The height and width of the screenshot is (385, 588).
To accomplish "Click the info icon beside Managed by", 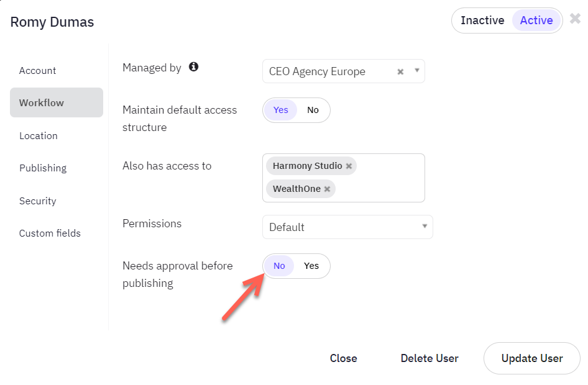I will pos(193,66).
